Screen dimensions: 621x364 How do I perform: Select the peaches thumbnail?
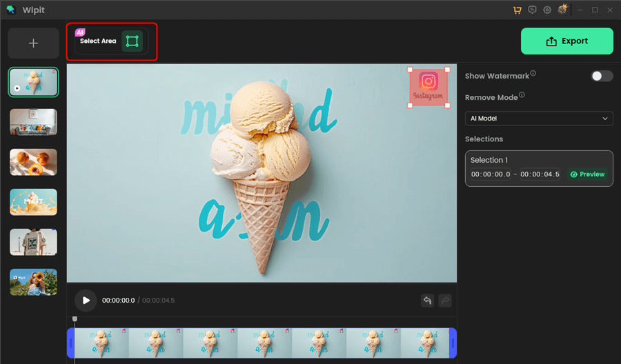coord(33,162)
